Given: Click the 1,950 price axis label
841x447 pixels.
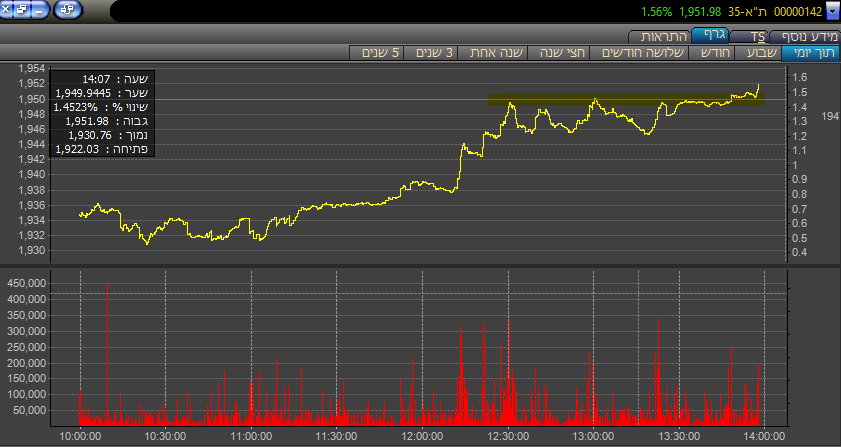Looking at the screenshot, I should (x=31, y=99).
